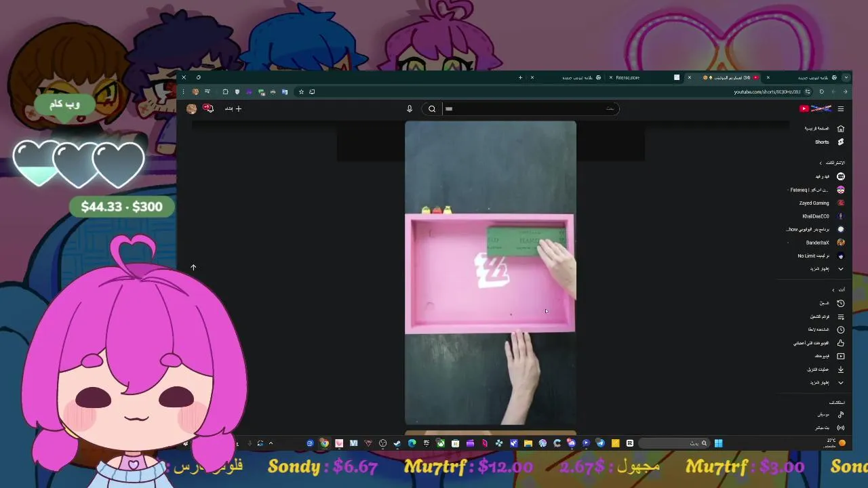Viewport: 868px width, 488px height.
Task: Open the Home page sidebar icon
Action: point(841,128)
